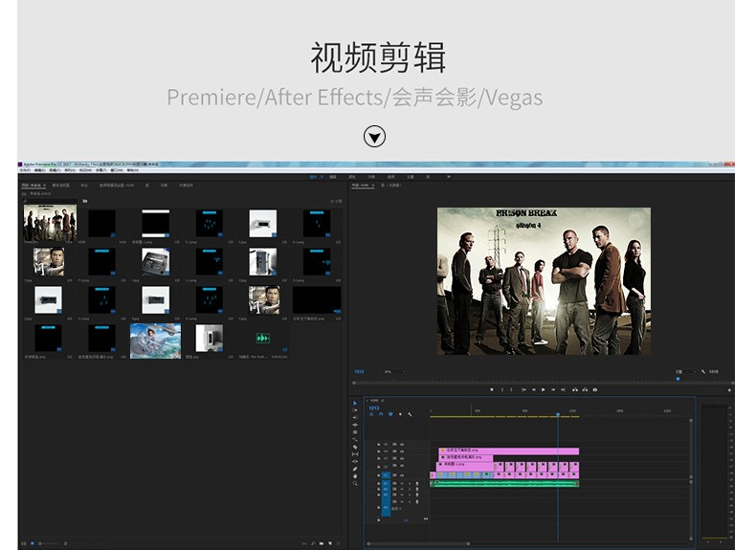Toggle the nest sequences button in timeline header

[x=371, y=414]
